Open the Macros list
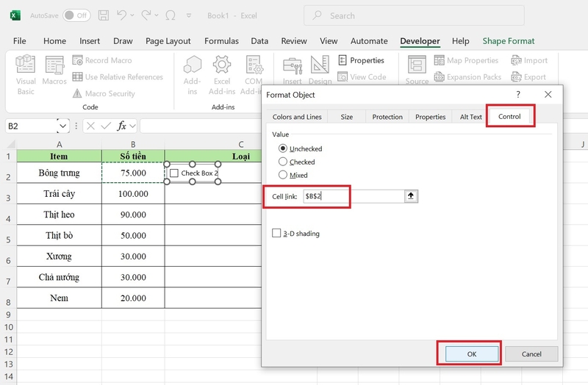Viewport: 588px width, 385px height. [x=54, y=70]
